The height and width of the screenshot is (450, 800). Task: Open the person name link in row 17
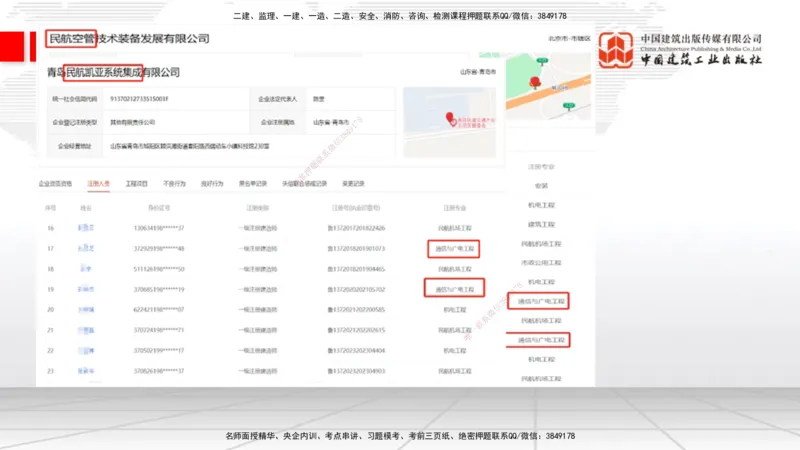tap(86, 248)
